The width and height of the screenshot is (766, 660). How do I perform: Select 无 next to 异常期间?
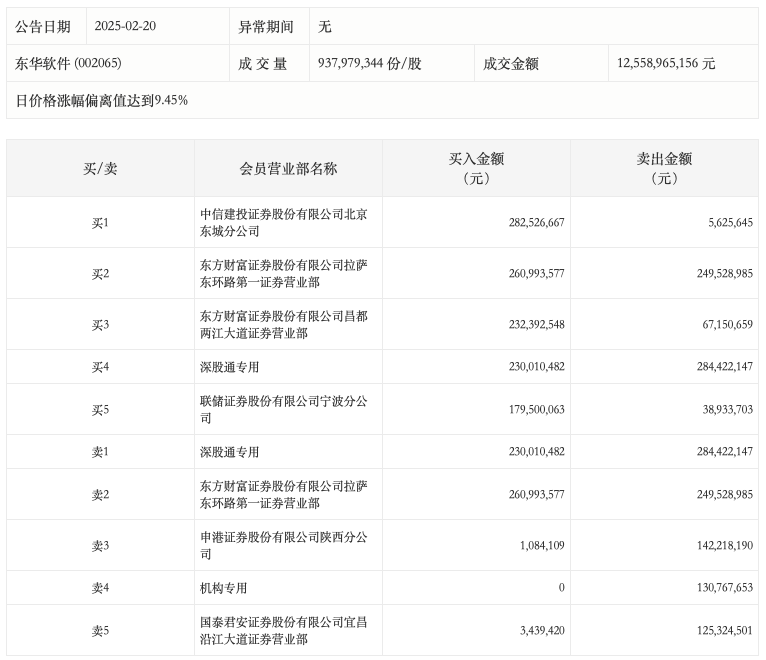[324, 26]
